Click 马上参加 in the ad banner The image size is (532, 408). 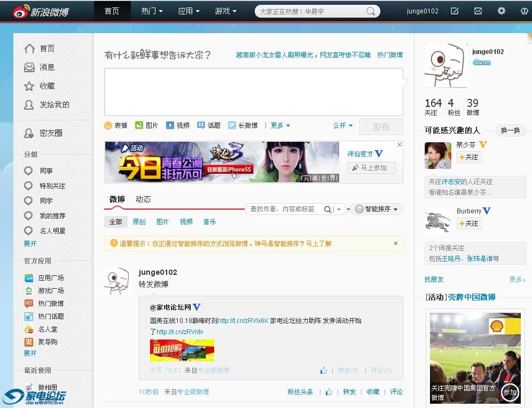click(372, 168)
